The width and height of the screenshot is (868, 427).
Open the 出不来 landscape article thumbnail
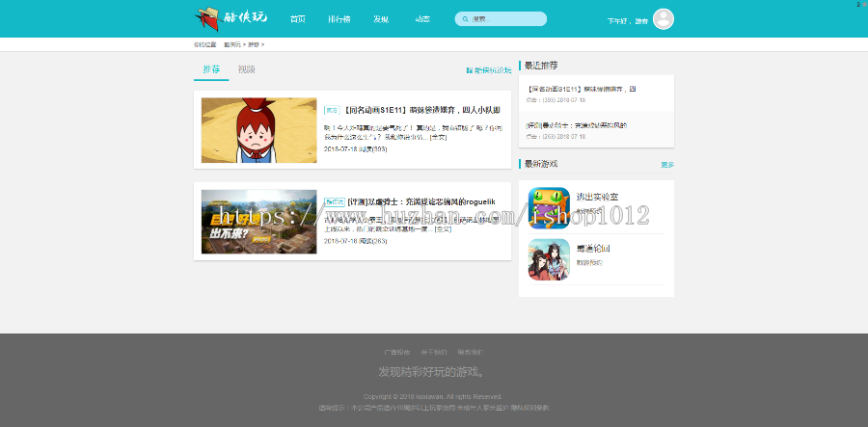click(x=259, y=222)
